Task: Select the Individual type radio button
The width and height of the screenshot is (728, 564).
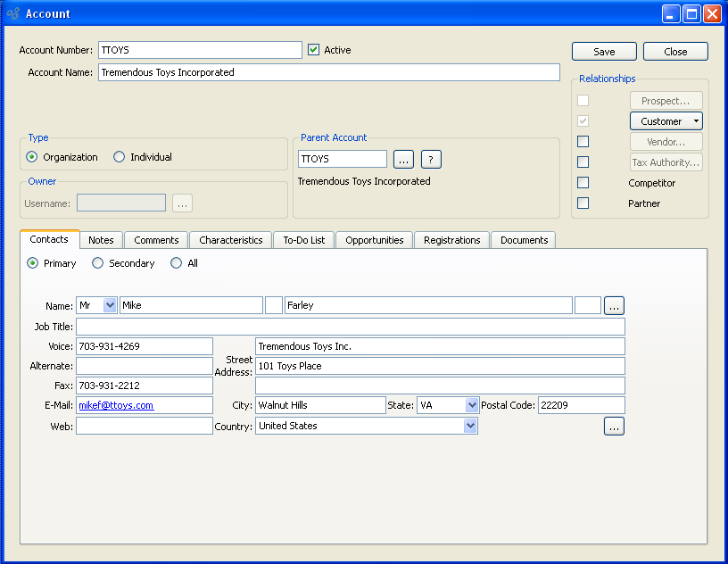Action: (x=120, y=157)
